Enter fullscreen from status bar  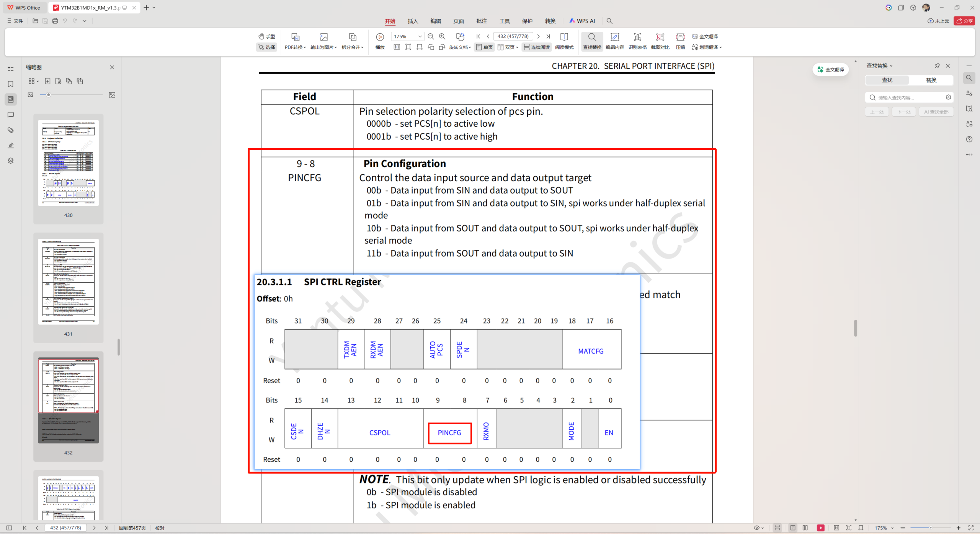point(971,528)
